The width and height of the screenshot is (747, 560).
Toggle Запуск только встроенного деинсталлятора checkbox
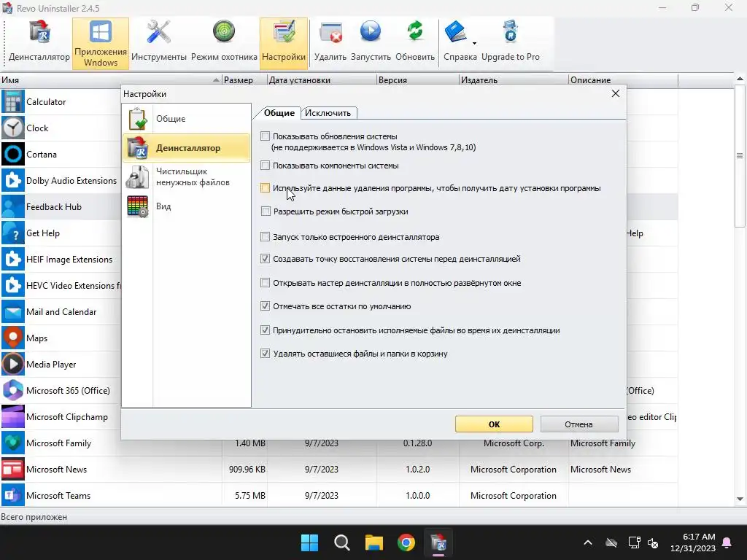[266, 237]
